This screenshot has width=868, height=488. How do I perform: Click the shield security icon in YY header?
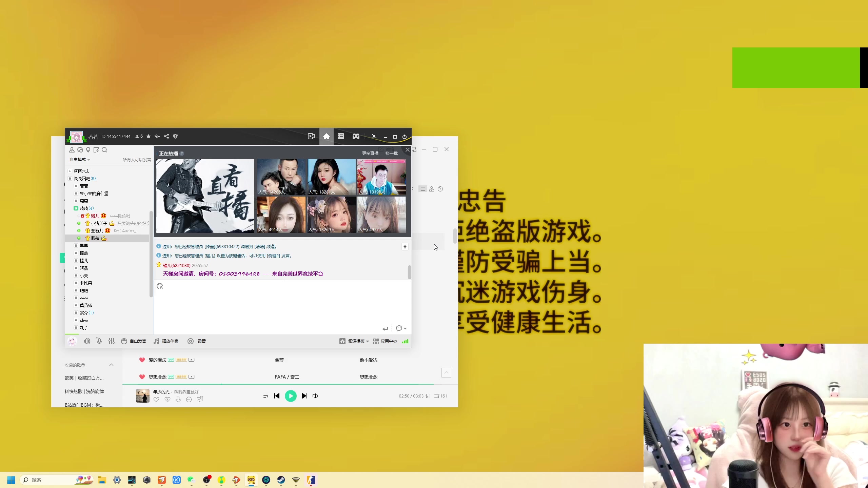click(175, 136)
